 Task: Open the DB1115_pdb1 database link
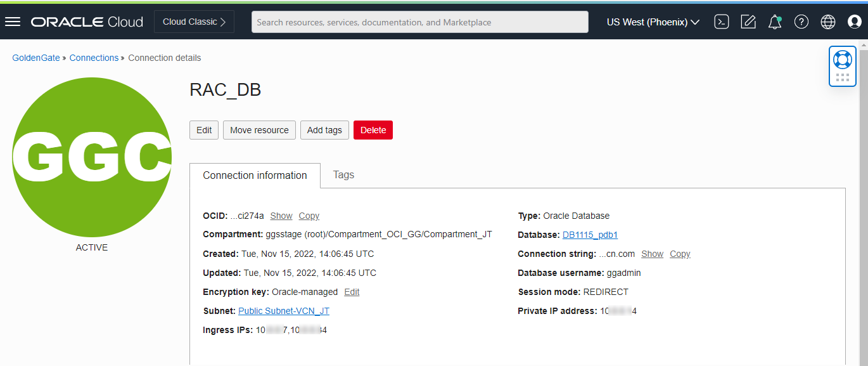(x=590, y=235)
